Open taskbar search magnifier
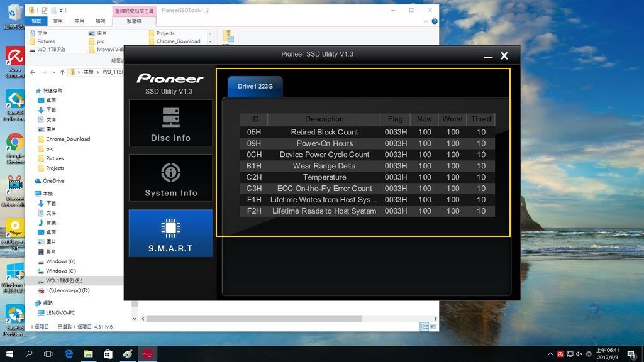The height and width of the screenshot is (362, 644). point(29,354)
